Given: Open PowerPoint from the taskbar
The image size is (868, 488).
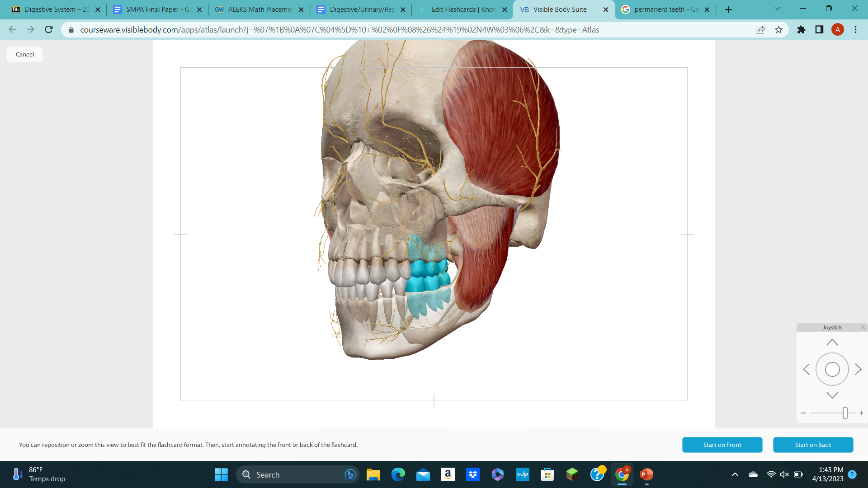Looking at the screenshot, I should [x=646, y=474].
